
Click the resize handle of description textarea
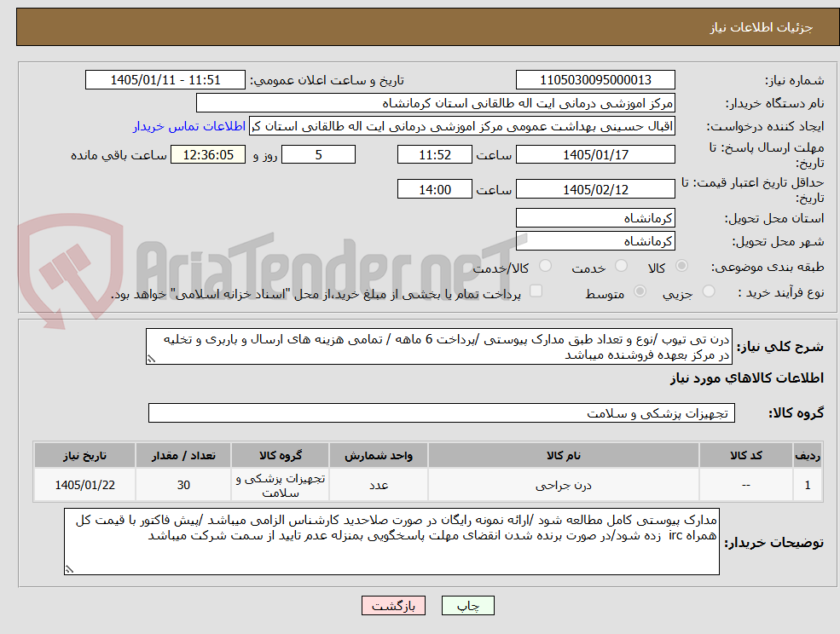click(x=151, y=360)
